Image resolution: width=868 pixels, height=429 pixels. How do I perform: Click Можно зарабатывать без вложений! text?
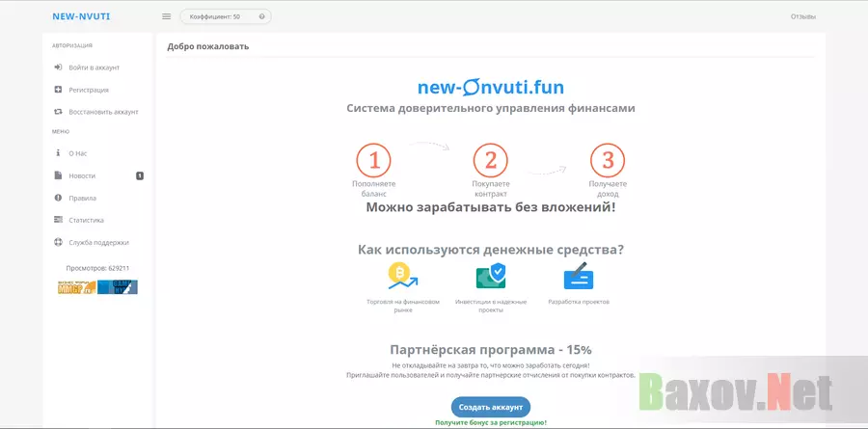[x=491, y=207]
